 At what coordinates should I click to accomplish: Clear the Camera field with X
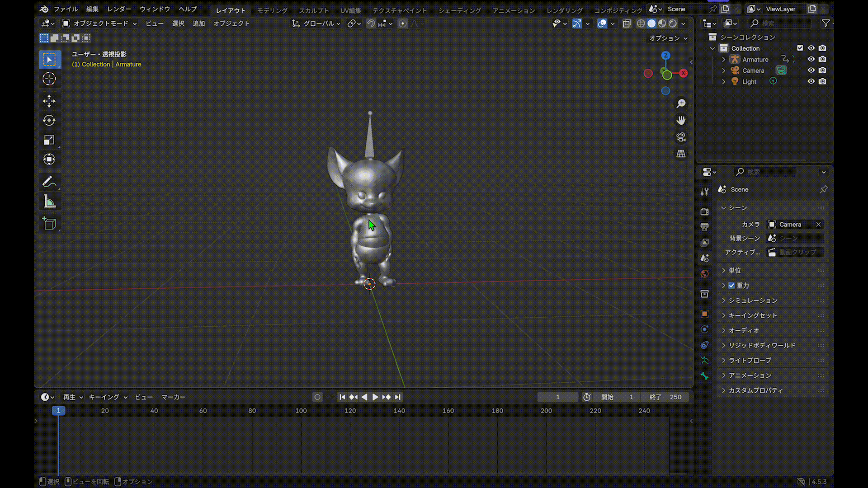click(x=818, y=225)
